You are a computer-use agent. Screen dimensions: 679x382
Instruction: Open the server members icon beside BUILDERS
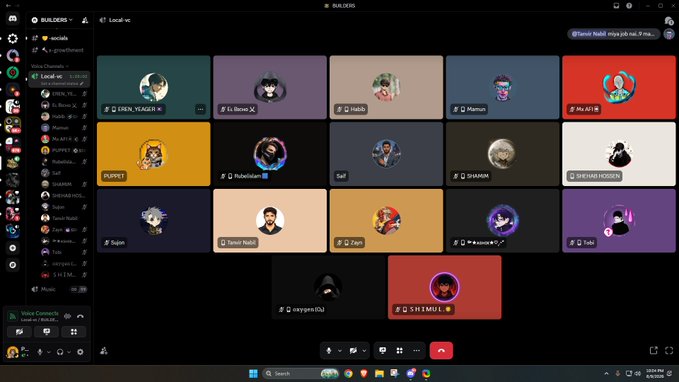pyautogui.click(x=85, y=20)
